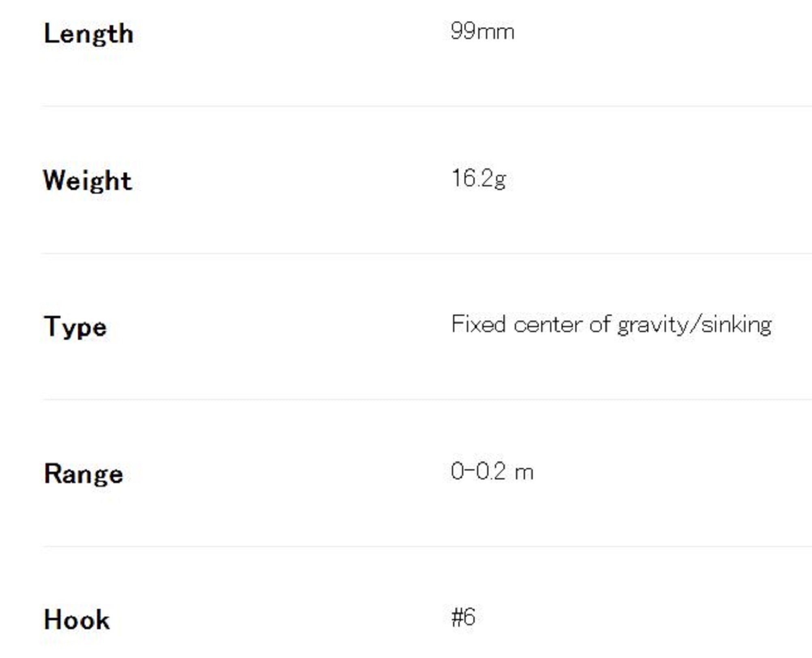This screenshot has width=812, height=658.
Task: Click the divider line below Type row
Action: [426, 400]
